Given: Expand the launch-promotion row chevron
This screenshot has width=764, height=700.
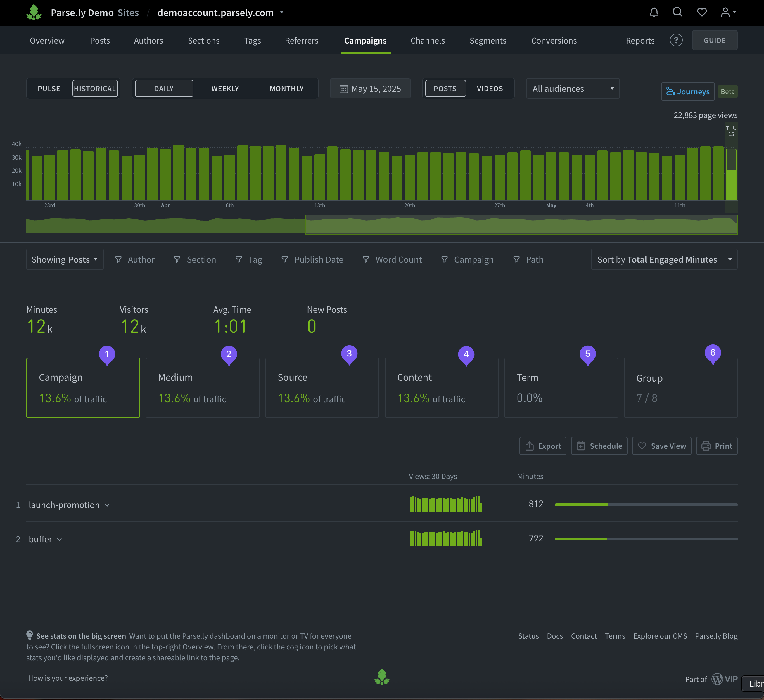Looking at the screenshot, I should tap(107, 505).
